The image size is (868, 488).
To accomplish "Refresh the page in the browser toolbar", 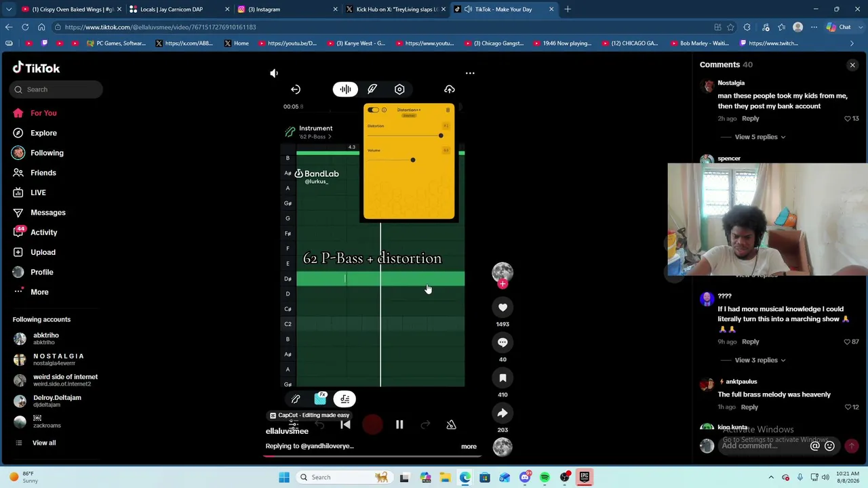I will click(x=25, y=27).
